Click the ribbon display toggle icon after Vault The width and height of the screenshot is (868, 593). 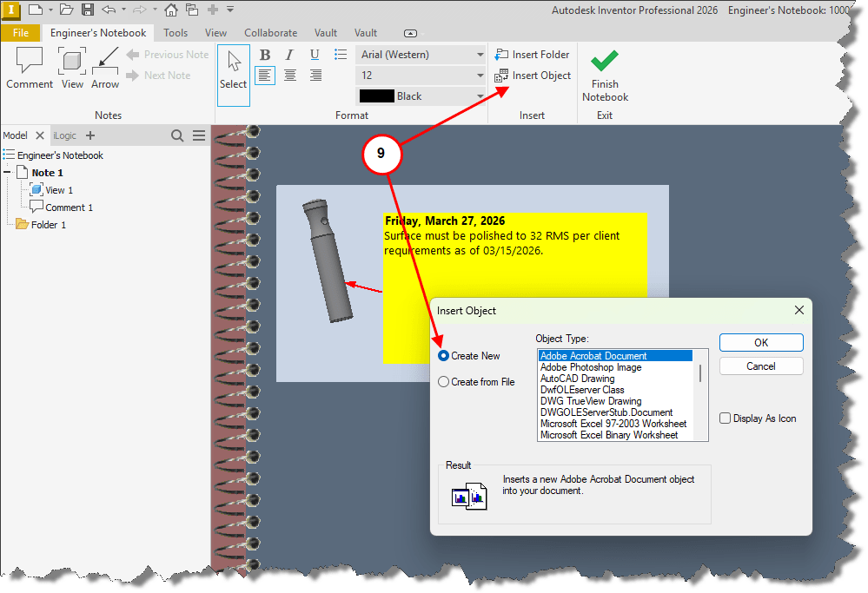[x=410, y=33]
